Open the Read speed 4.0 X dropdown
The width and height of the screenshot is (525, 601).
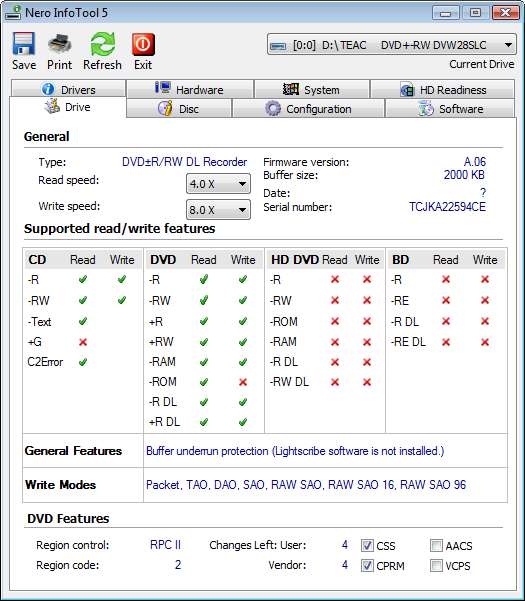pyautogui.click(x=218, y=184)
